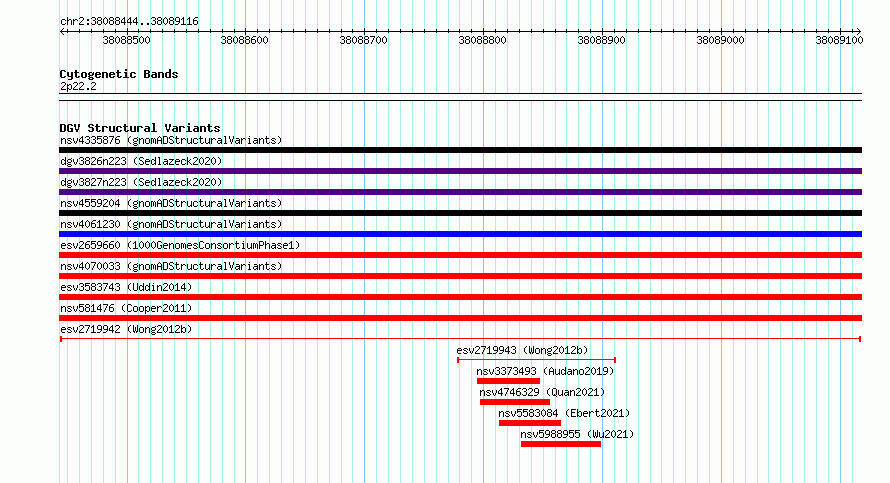Click red bar under nsv5583084 label
Screen dimensions: 890x483
[530, 423]
